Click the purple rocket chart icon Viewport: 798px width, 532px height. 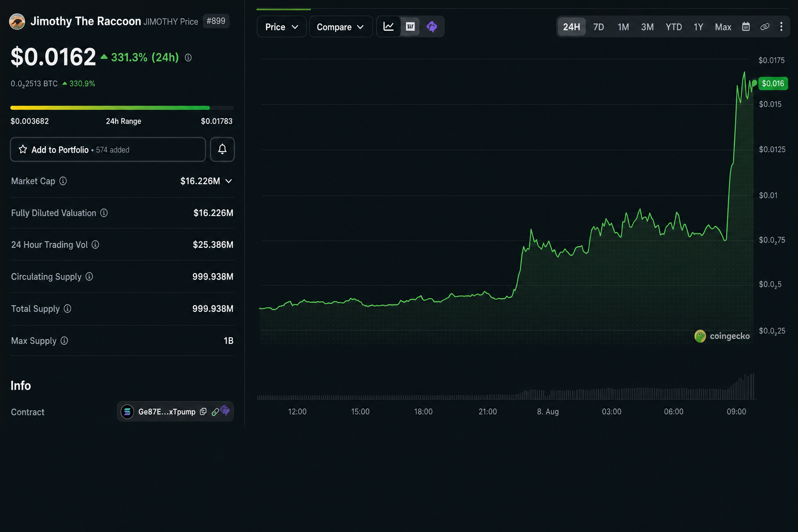click(x=432, y=26)
